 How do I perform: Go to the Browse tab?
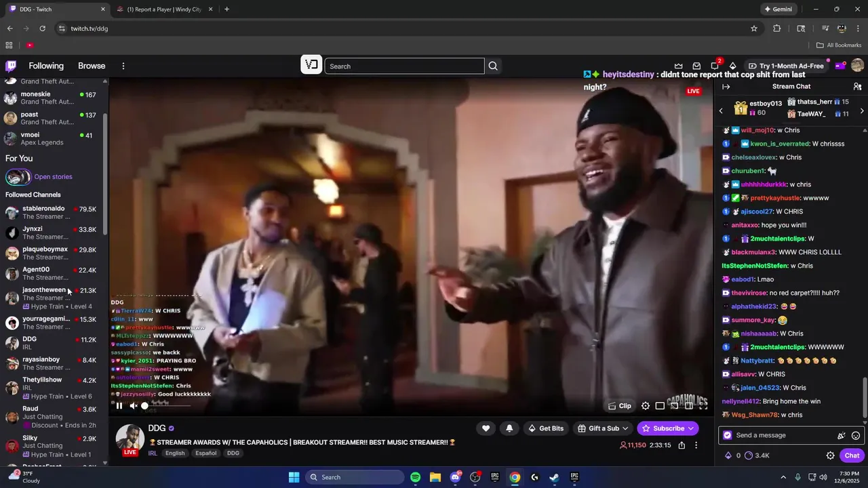tap(92, 66)
